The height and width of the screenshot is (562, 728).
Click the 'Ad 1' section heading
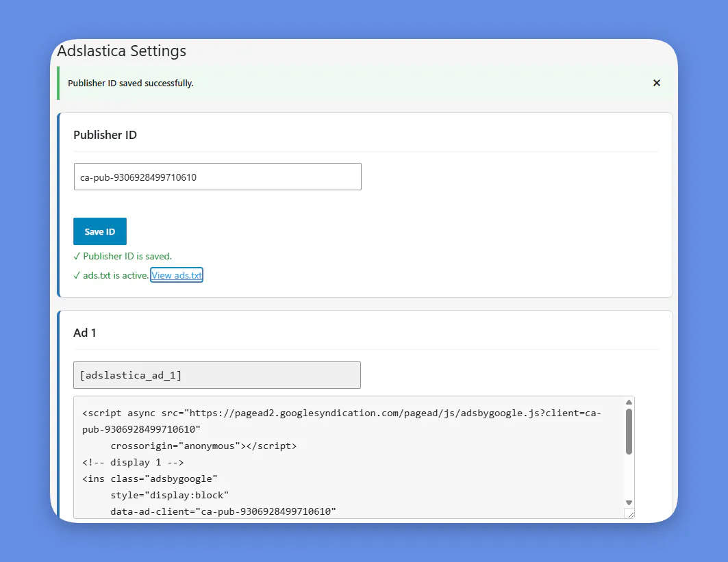[x=84, y=333]
